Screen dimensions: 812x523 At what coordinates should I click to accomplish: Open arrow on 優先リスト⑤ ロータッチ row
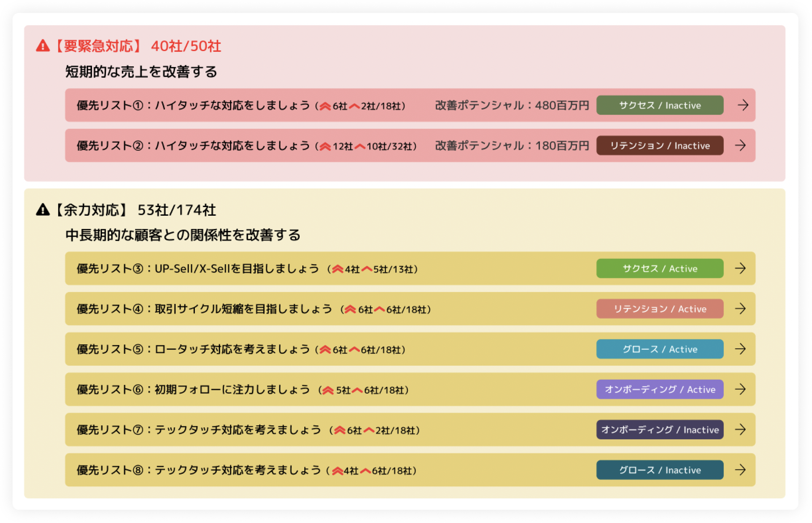(x=740, y=349)
